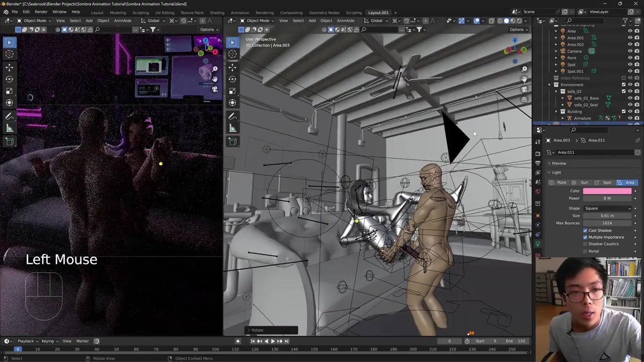Switch to the Shading workspace tab
This screenshot has width=644, height=362.
[x=217, y=13]
